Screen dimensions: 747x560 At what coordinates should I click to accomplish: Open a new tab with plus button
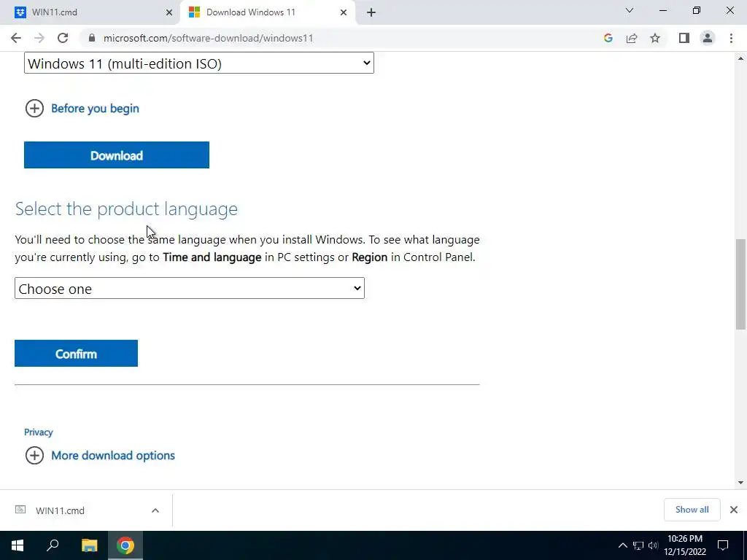coord(371,12)
